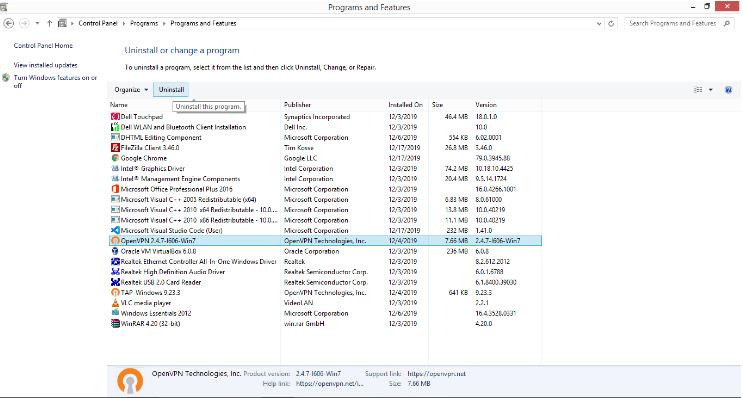Click the Programs and Features breadcrumb

tap(203, 23)
